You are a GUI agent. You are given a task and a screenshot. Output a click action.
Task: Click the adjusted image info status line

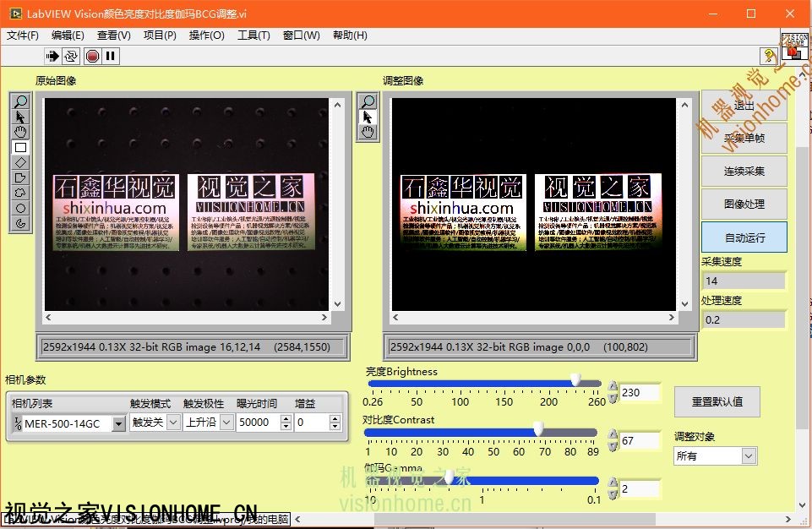point(540,347)
